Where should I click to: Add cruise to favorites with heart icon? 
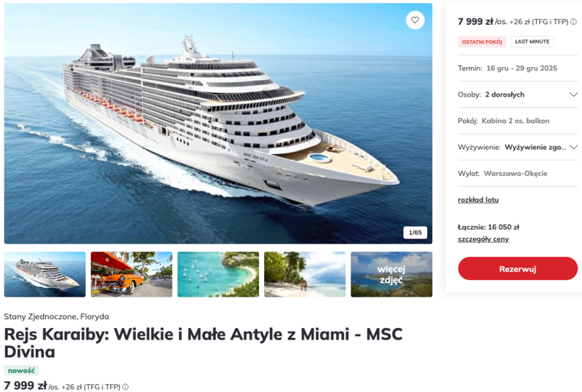point(415,20)
